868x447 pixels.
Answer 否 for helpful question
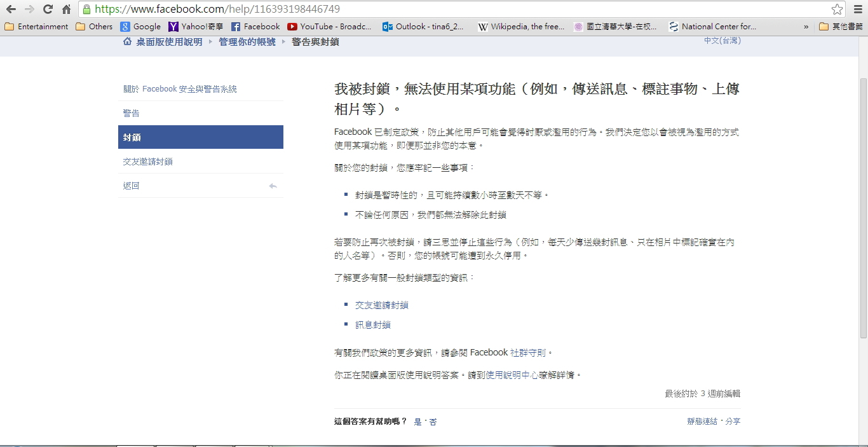(433, 422)
